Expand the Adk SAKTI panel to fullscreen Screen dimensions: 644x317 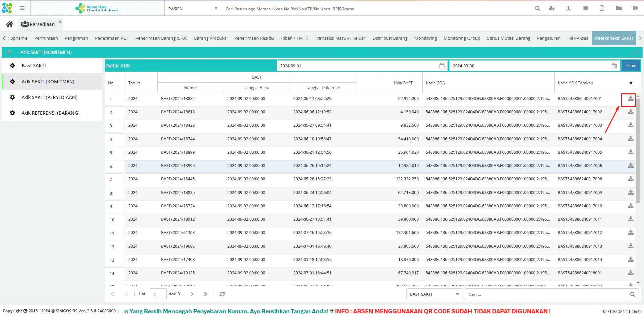click(x=636, y=52)
